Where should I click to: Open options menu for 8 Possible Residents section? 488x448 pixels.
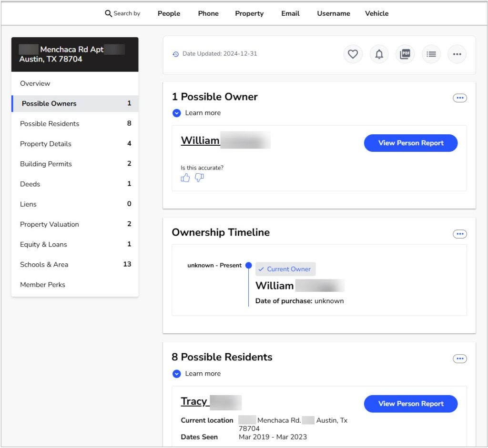tap(460, 358)
